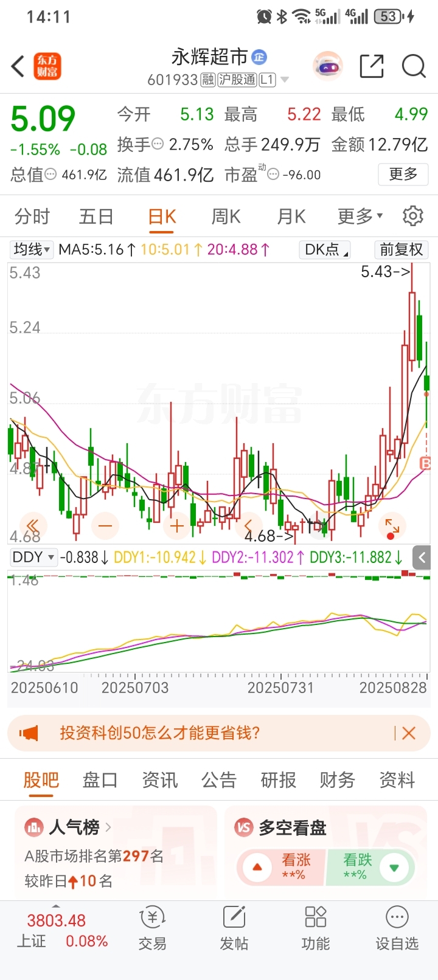Tap the DDY1:-10.942 value

point(161,557)
